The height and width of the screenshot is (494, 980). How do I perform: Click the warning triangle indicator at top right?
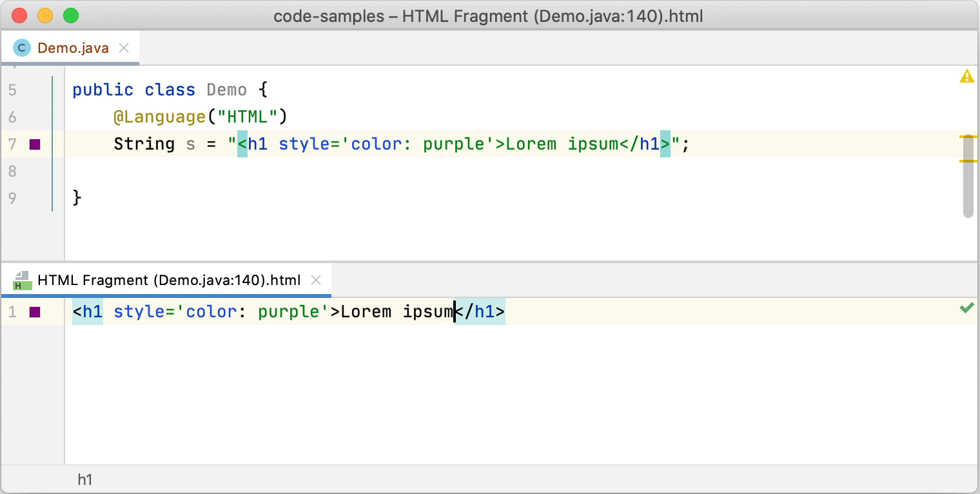pyautogui.click(x=967, y=75)
